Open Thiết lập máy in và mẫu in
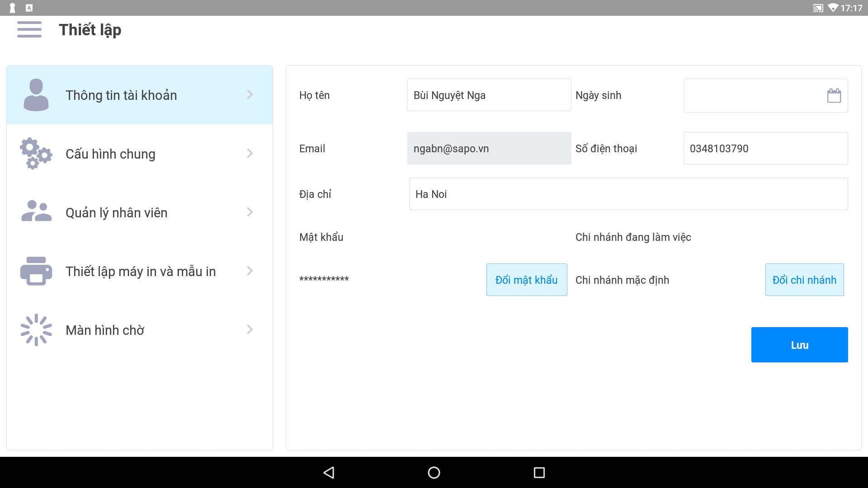Image resolution: width=868 pixels, height=488 pixels. tap(141, 271)
